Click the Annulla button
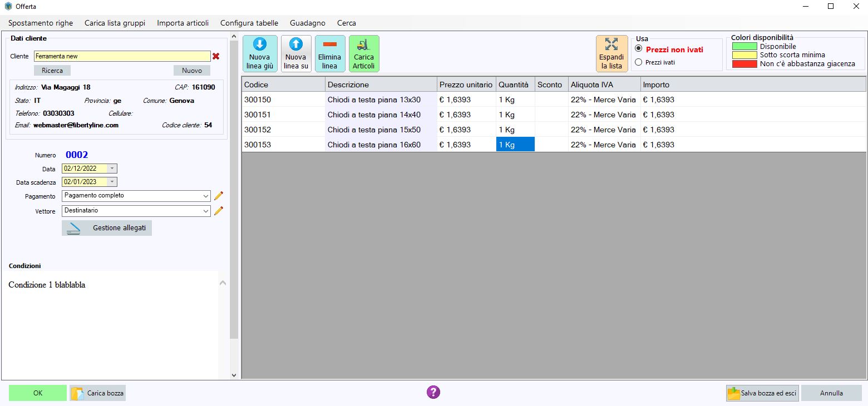 831,393
